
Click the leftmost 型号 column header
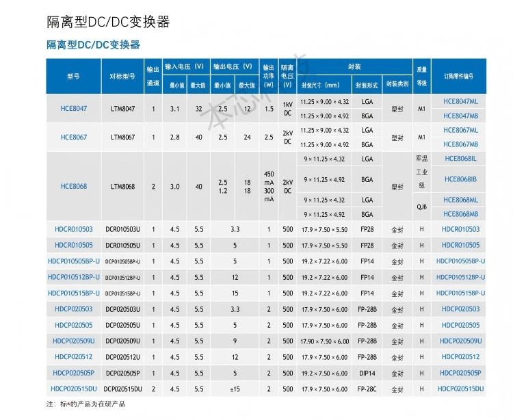tap(73, 77)
